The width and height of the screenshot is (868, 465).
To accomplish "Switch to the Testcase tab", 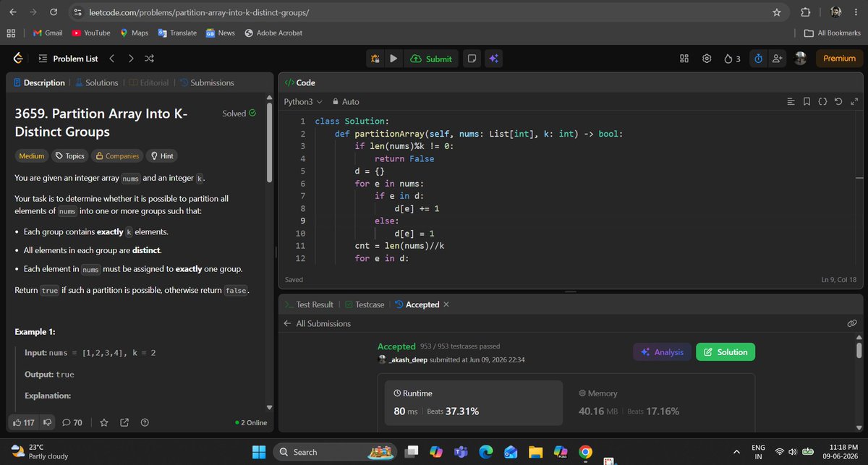I will point(365,304).
